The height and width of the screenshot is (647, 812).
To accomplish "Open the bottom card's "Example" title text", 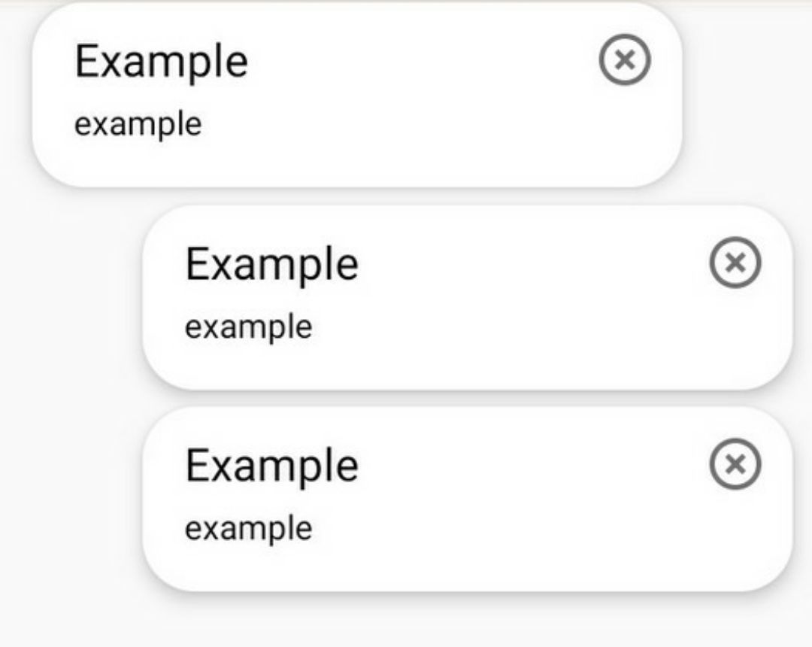I will tap(272, 466).
